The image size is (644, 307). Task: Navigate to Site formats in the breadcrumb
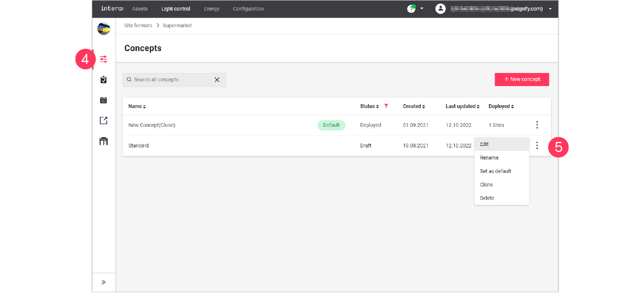[138, 25]
